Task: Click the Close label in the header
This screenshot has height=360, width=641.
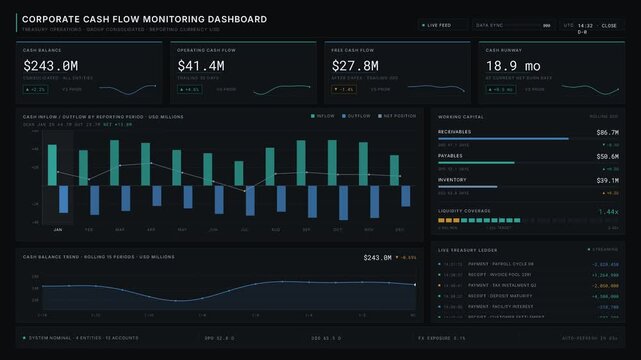Action: pyautogui.click(x=609, y=25)
